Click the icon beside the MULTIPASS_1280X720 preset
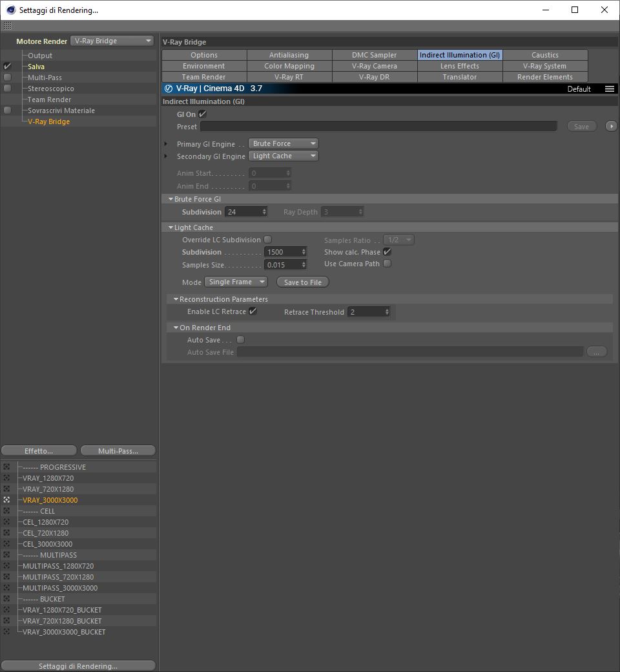Image resolution: width=620 pixels, height=672 pixels. 6,566
